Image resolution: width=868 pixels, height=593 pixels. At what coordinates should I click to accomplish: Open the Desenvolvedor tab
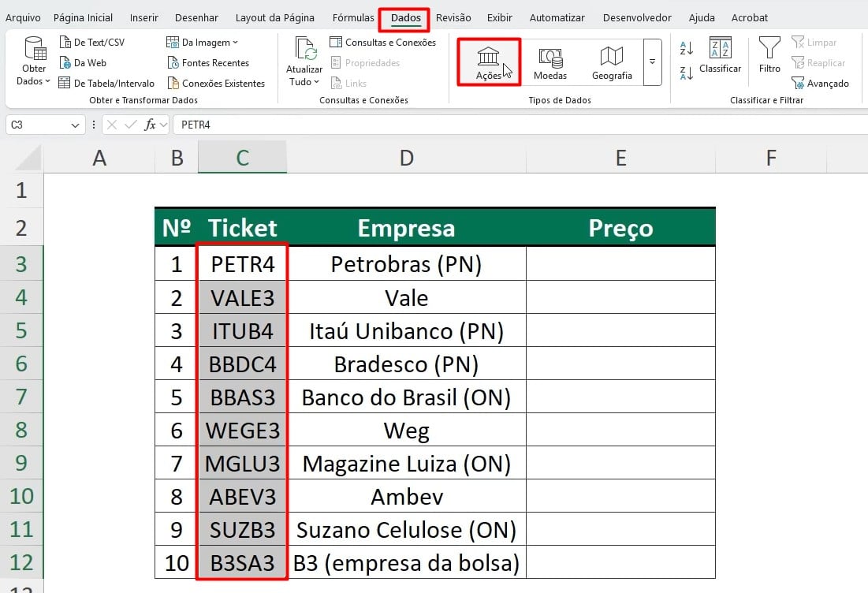637,17
